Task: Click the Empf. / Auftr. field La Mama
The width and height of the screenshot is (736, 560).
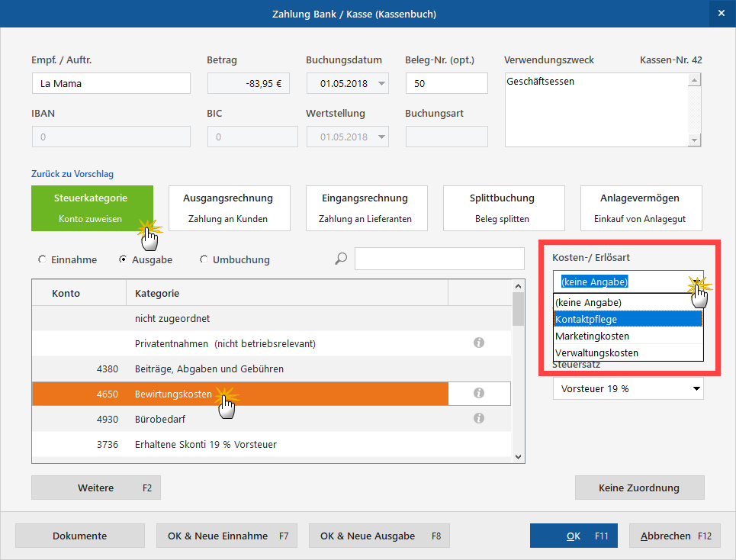Action: click(x=111, y=84)
